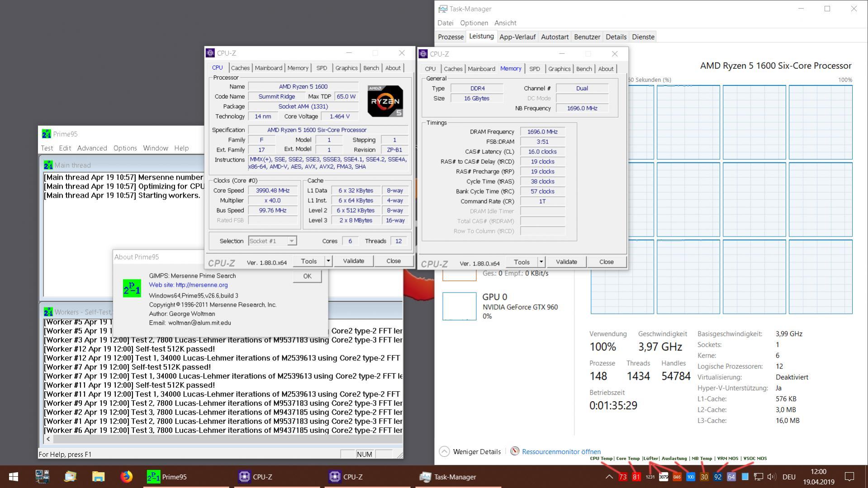Click the Prime95 title bar icon
The height and width of the screenshot is (488, 868).
[46, 134]
